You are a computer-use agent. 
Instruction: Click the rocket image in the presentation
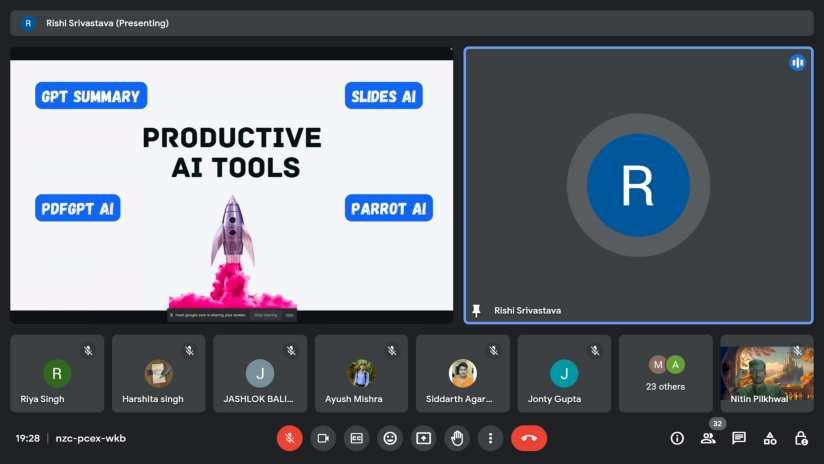[x=232, y=252]
